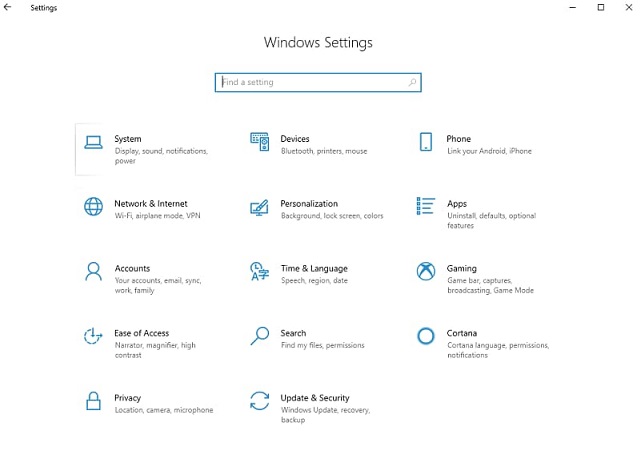The image size is (640, 455).
Task: Click the Privacy padlock icon
Action: pos(93,401)
